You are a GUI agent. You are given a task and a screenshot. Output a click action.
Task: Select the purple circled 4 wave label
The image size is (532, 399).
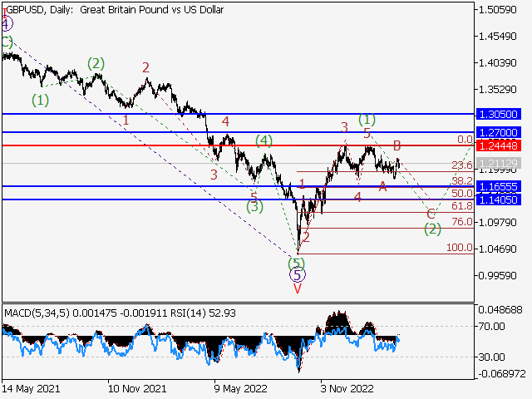click(x=6, y=24)
